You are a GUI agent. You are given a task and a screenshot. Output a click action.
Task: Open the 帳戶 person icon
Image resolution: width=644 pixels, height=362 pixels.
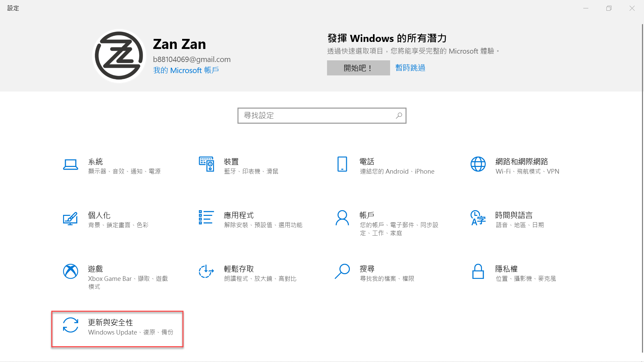pos(342,218)
